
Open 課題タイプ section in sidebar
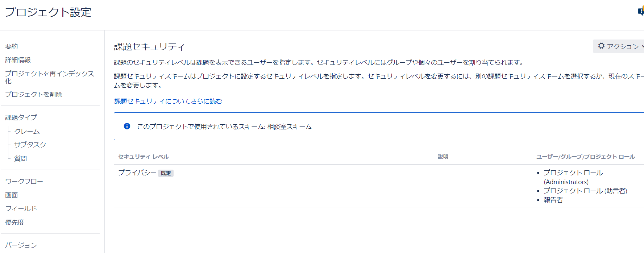pos(21,117)
